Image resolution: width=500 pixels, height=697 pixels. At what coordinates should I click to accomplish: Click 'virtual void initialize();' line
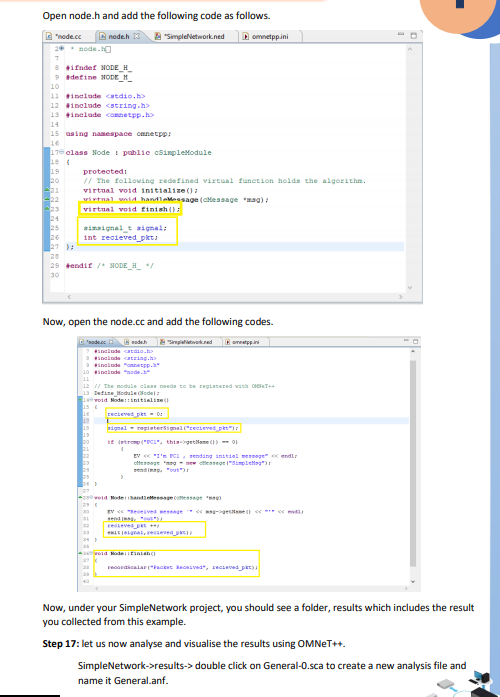[x=140, y=190]
